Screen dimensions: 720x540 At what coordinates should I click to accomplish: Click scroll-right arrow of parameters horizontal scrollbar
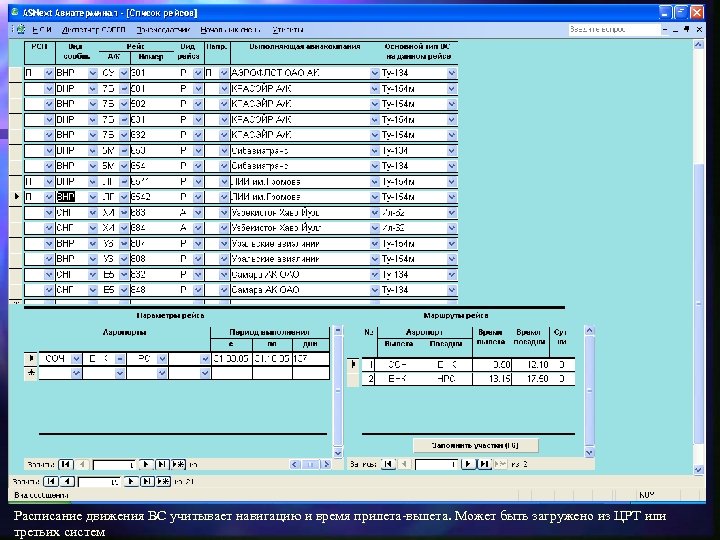[x=326, y=465]
